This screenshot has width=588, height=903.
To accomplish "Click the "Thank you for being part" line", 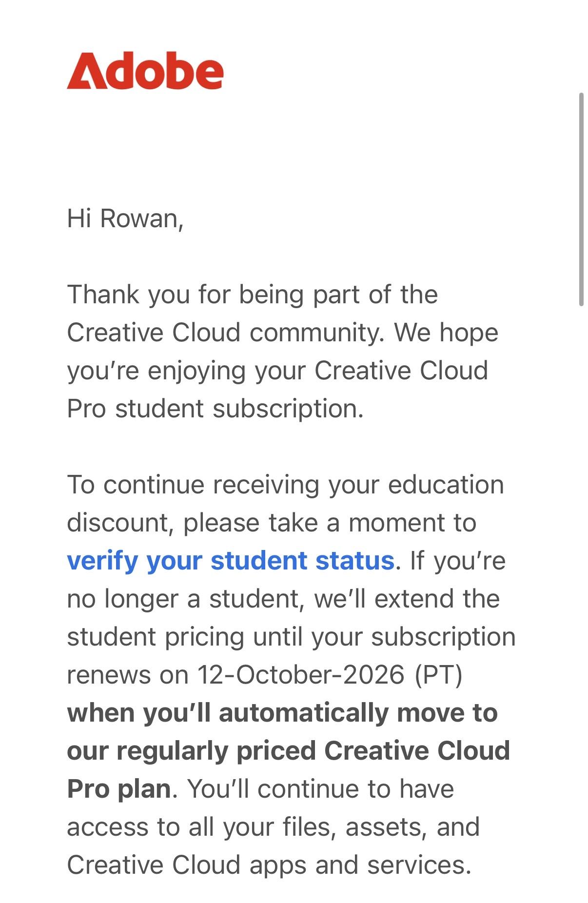I will [252, 294].
